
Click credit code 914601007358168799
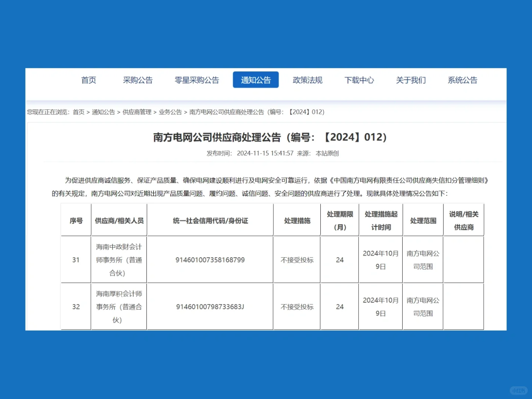[x=210, y=260]
